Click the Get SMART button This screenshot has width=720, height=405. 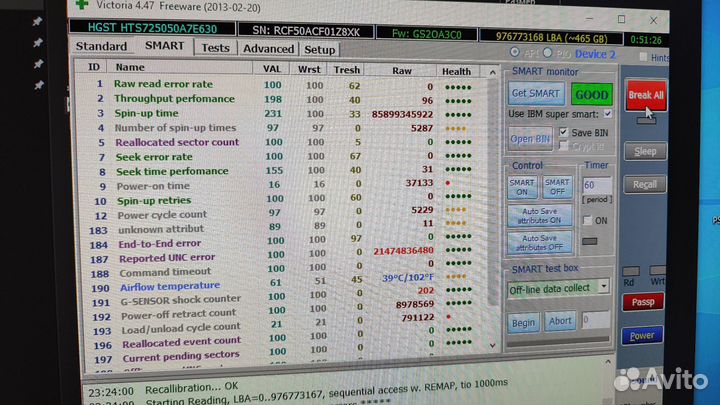tap(534, 93)
